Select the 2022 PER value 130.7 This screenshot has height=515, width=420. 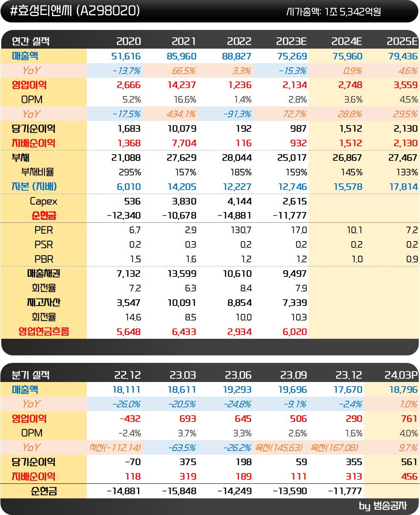(240, 230)
